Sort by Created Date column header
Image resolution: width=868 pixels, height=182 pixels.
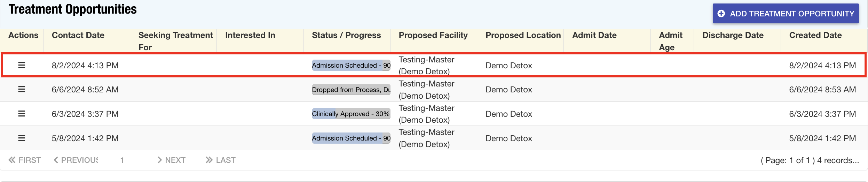pos(815,35)
